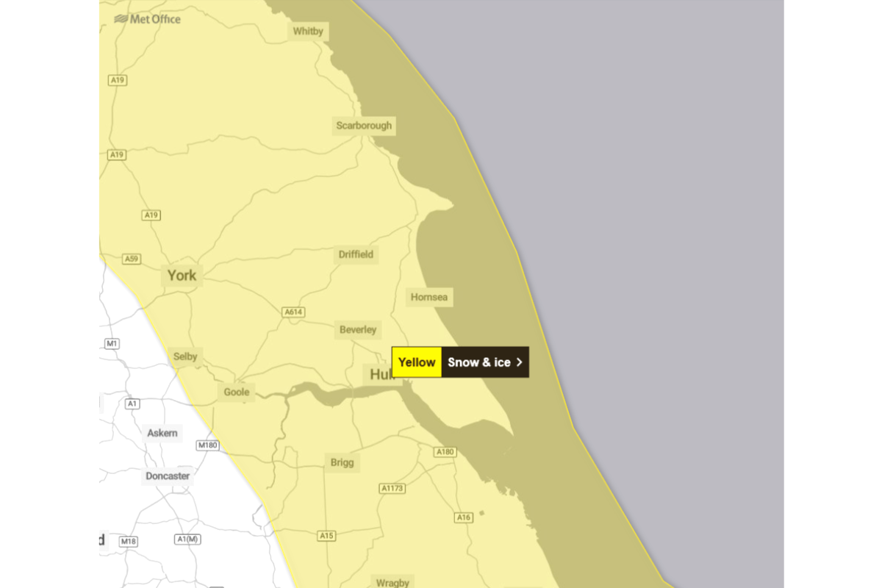This screenshot has width=882, height=588.
Task: Click the A180 road marker
Action: pyautogui.click(x=445, y=451)
